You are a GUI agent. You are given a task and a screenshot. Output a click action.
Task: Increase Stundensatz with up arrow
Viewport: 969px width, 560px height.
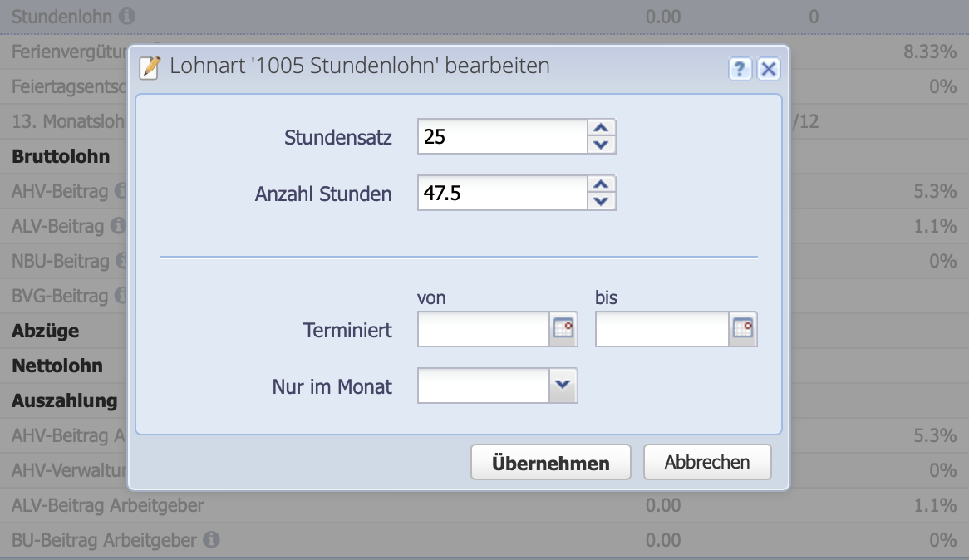pos(602,128)
